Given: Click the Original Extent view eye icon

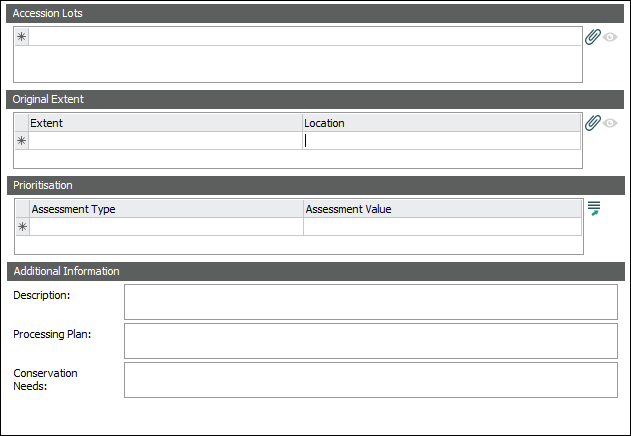Looking at the screenshot, I should [610, 123].
